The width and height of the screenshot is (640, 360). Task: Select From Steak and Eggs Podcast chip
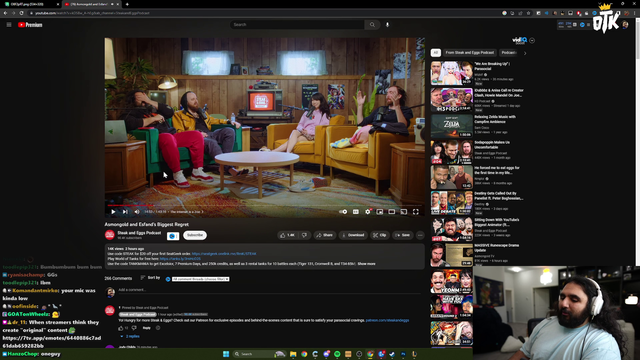[469, 53]
